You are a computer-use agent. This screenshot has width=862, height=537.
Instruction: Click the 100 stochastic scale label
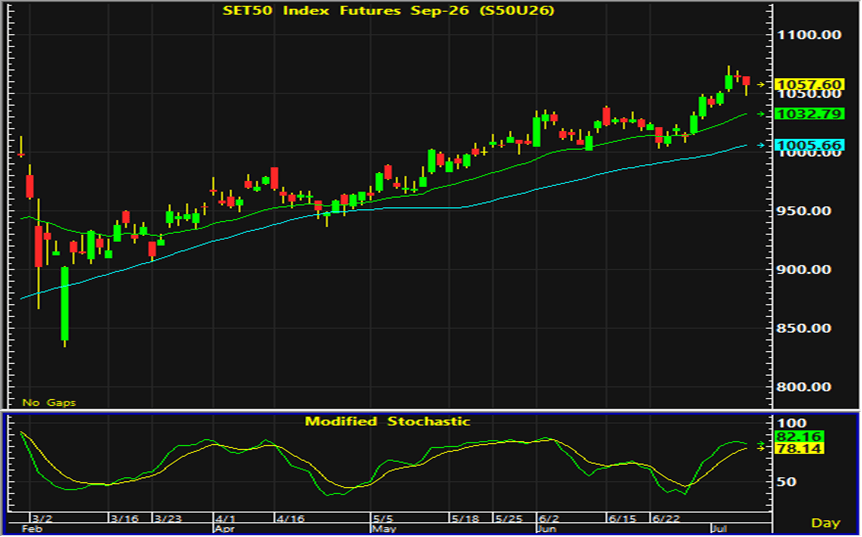point(793,423)
